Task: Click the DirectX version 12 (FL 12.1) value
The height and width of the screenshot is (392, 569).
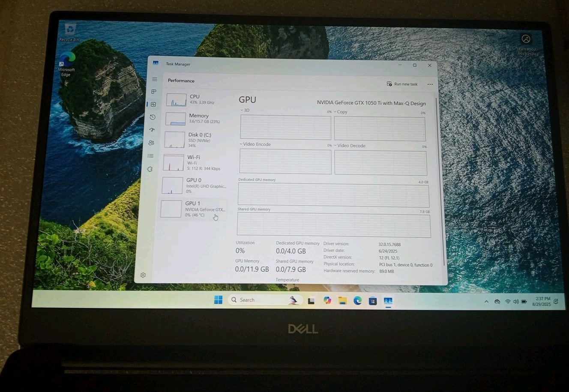Action: coord(389,258)
